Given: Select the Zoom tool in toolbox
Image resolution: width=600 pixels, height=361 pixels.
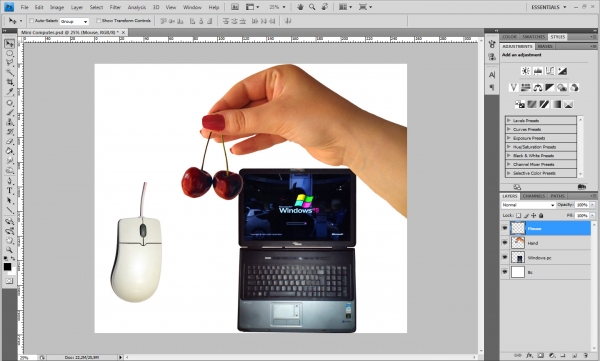Looking at the screenshot, I should 9,250.
